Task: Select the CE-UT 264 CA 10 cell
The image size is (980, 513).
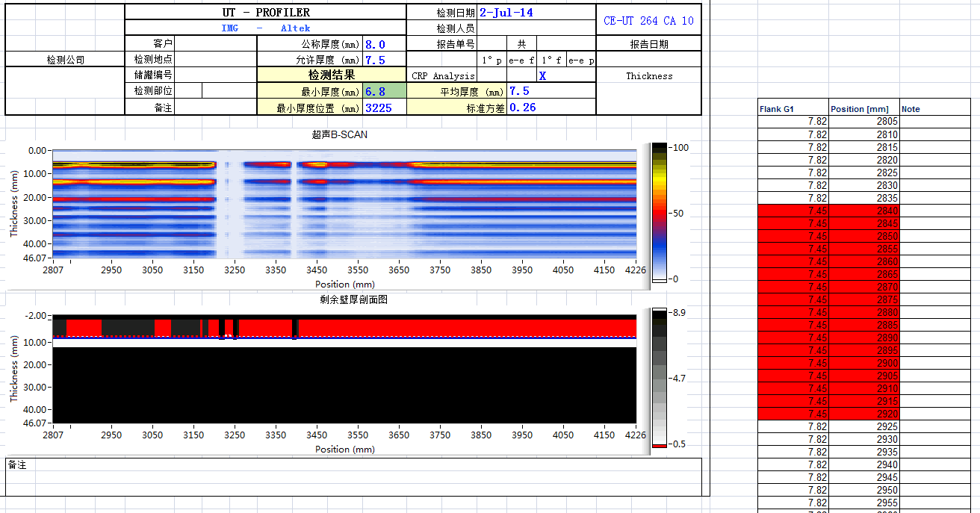Action: (648, 20)
